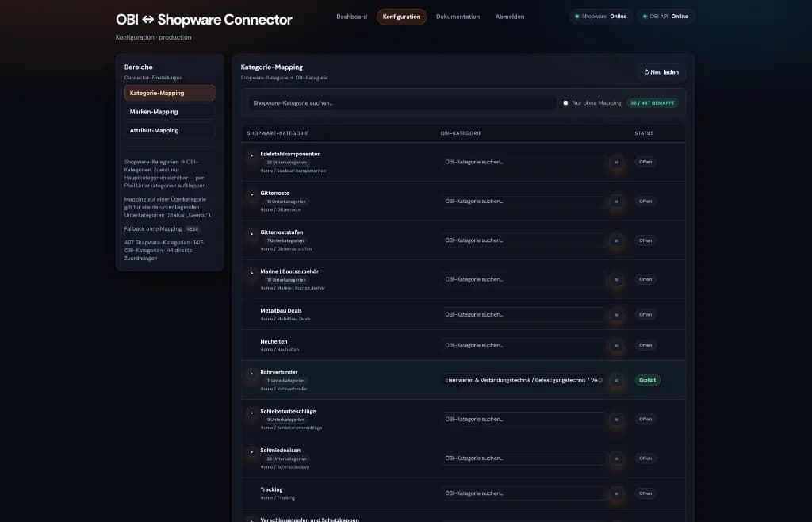Clear OBI category for Marine Bootszubehör row
Screen dimensions: 812x522
point(616,279)
